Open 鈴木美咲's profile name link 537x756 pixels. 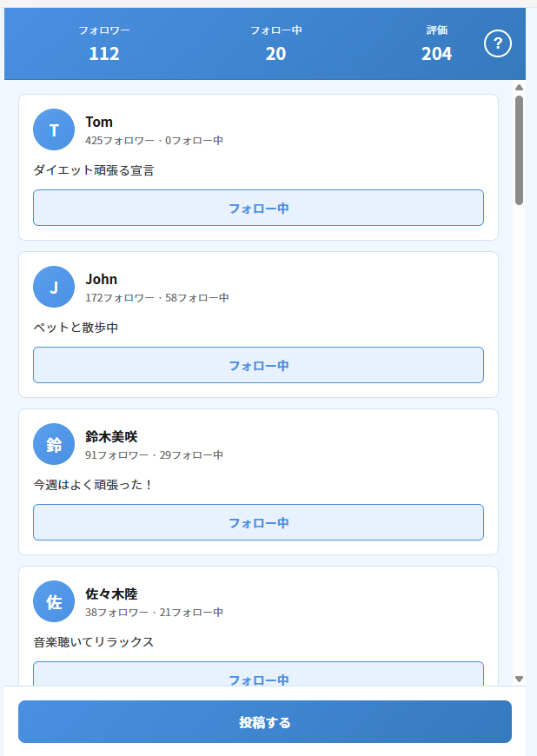click(111, 436)
